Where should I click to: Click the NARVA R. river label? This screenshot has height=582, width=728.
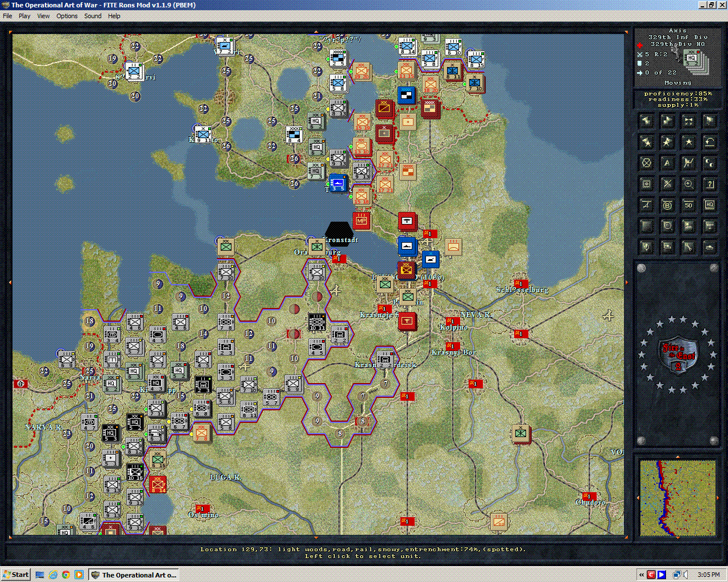click(43, 427)
